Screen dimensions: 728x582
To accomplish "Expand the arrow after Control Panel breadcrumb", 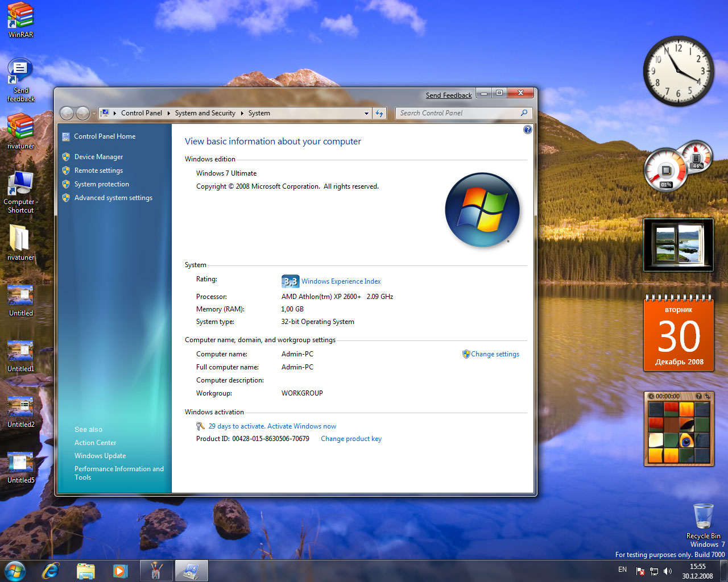I will (168, 113).
